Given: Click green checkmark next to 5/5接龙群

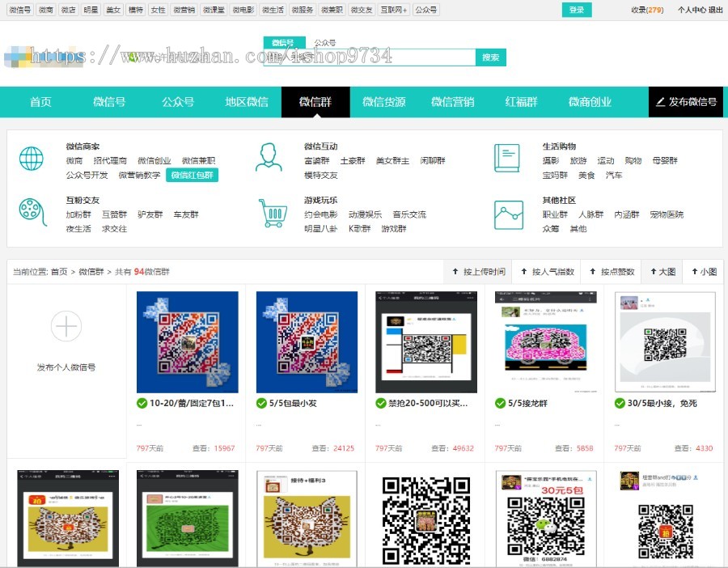Looking at the screenshot, I should tap(500, 403).
